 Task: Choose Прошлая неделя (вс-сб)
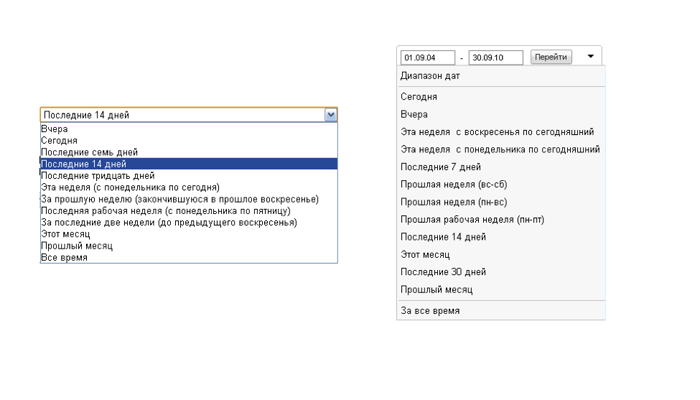pyautogui.click(x=501, y=184)
